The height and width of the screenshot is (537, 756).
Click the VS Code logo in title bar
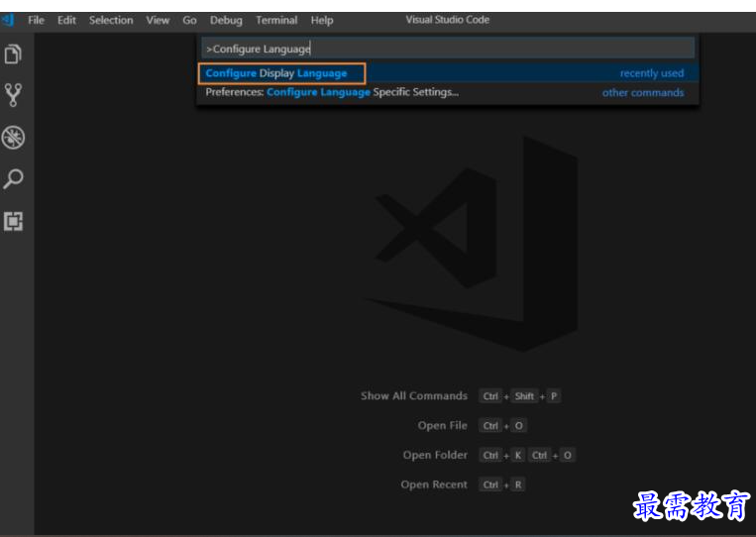(x=8, y=20)
